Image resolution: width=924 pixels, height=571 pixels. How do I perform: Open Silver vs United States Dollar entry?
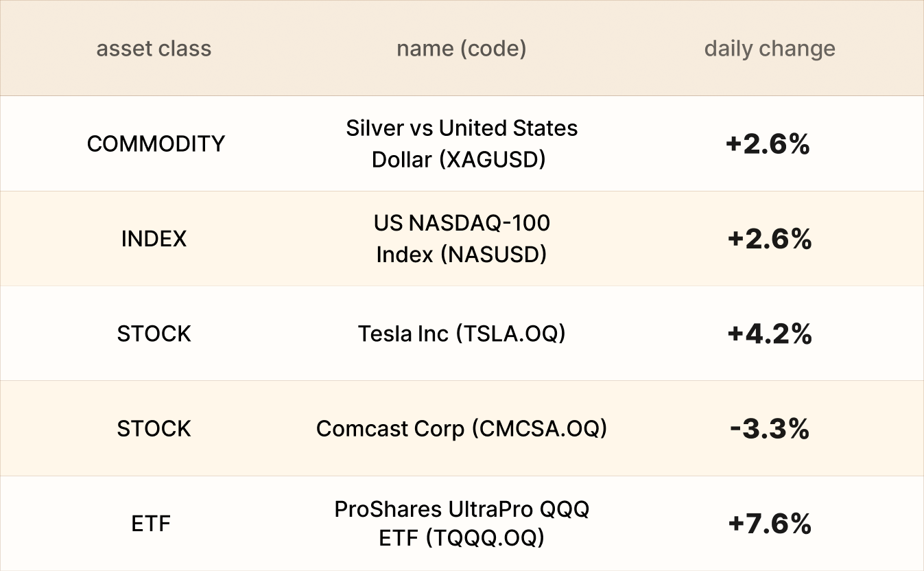461,143
